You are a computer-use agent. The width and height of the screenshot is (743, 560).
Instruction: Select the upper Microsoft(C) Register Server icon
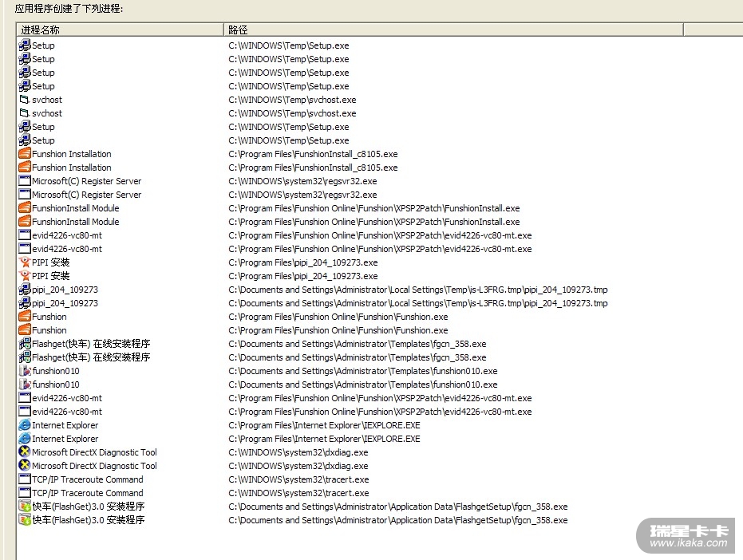[x=25, y=180]
